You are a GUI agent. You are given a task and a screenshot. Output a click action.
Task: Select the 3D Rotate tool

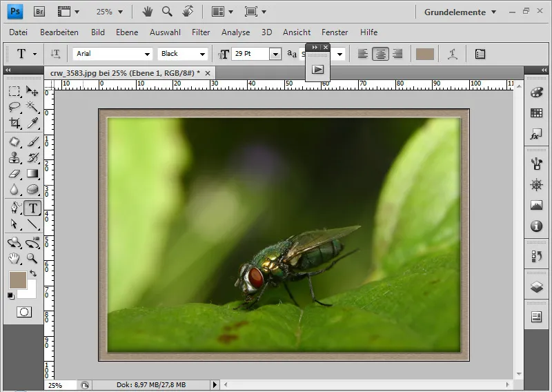pyautogui.click(x=14, y=243)
